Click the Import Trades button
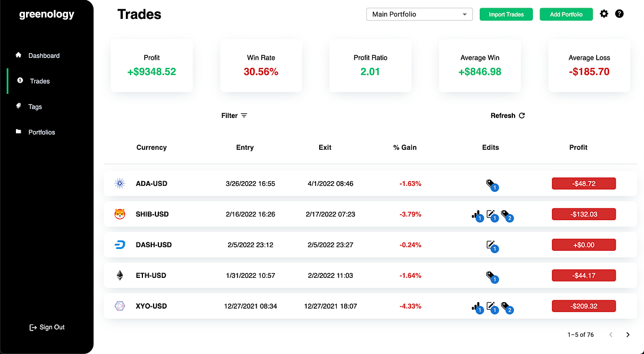Screen dimensions: 644x354 (x=506, y=14)
